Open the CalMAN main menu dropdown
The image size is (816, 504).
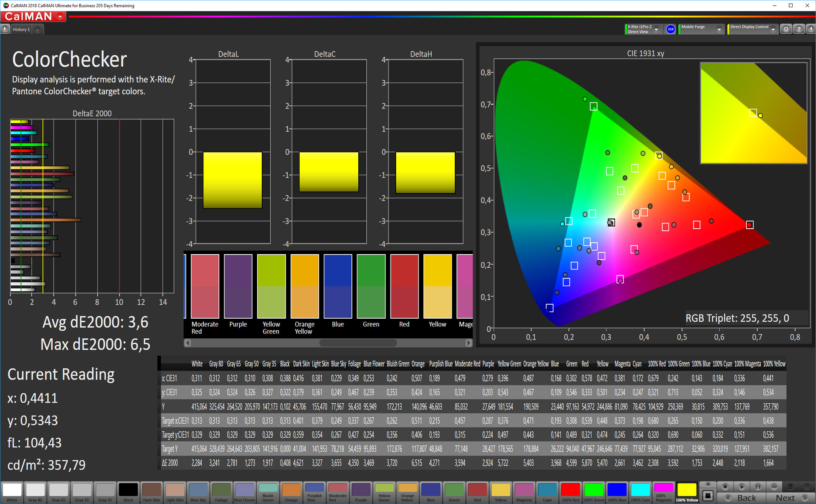click(x=60, y=17)
